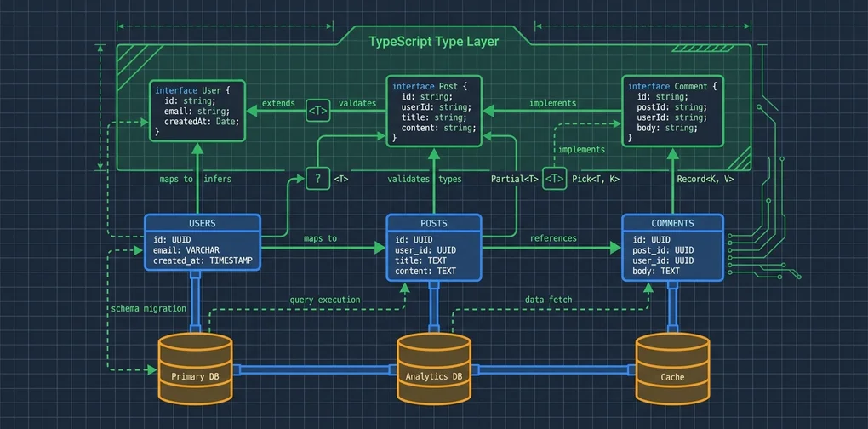
Task: Click the TypeScript Type Layer title
Action: [x=433, y=42]
